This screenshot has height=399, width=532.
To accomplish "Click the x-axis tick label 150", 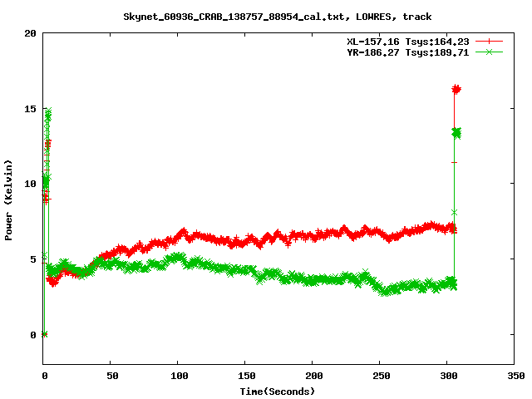I will coord(247,376).
